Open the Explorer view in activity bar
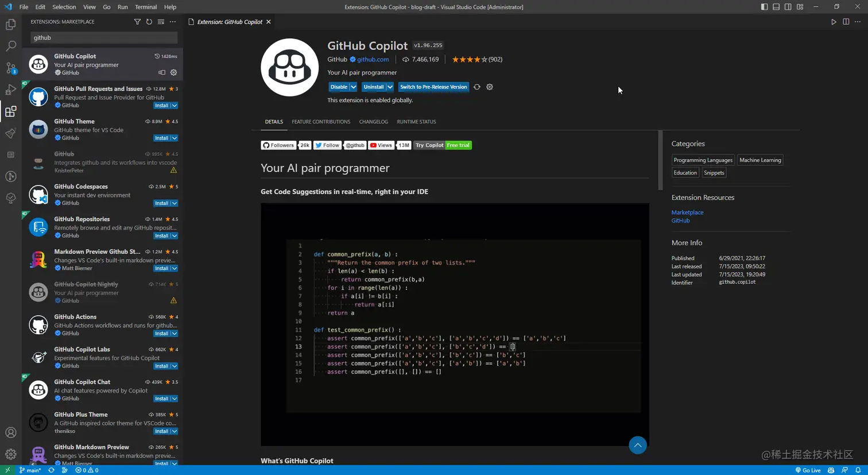 10,25
